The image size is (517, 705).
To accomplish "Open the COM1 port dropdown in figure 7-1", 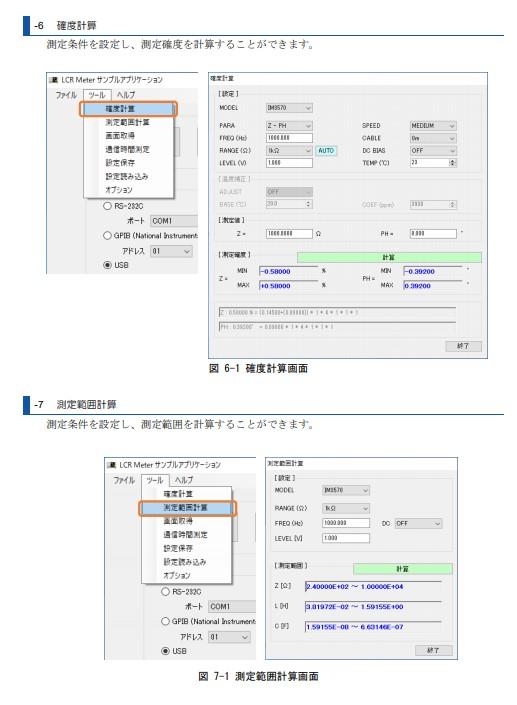I will point(232,607).
